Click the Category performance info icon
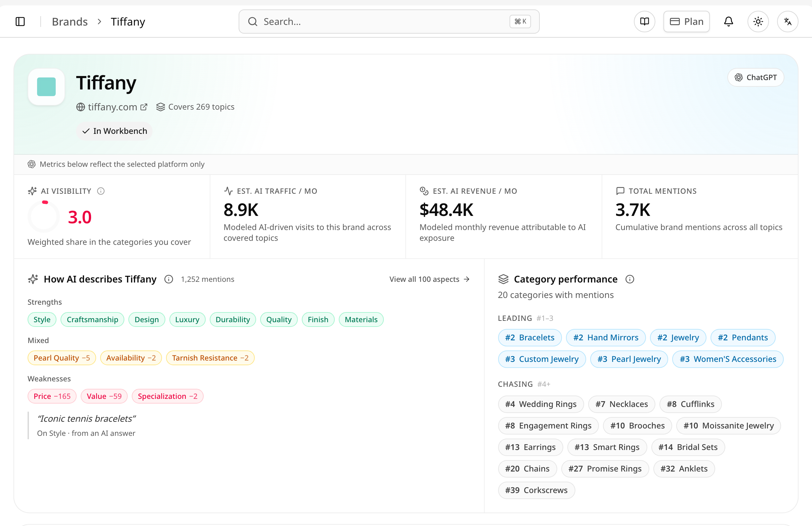This screenshot has width=812, height=526. (630, 279)
